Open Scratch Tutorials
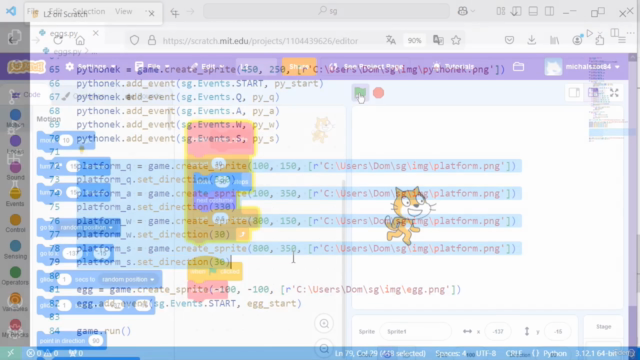This screenshot has height=360, width=640. (454, 67)
